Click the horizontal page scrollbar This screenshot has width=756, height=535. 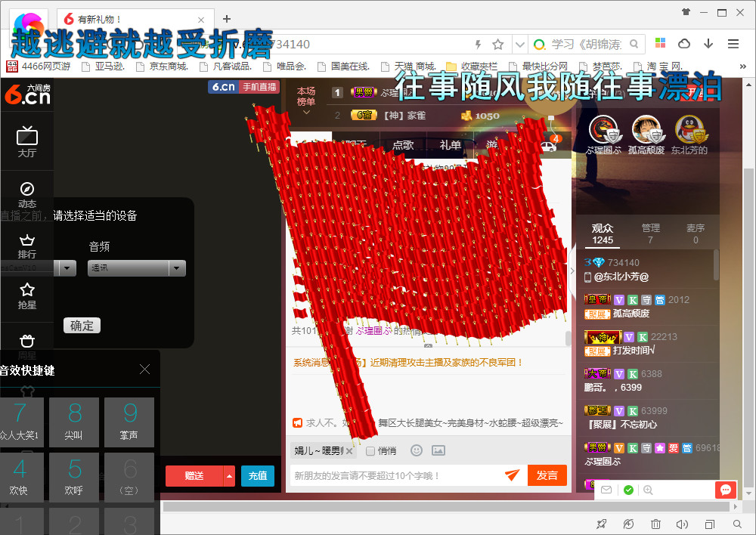pyautogui.click(x=446, y=506)
